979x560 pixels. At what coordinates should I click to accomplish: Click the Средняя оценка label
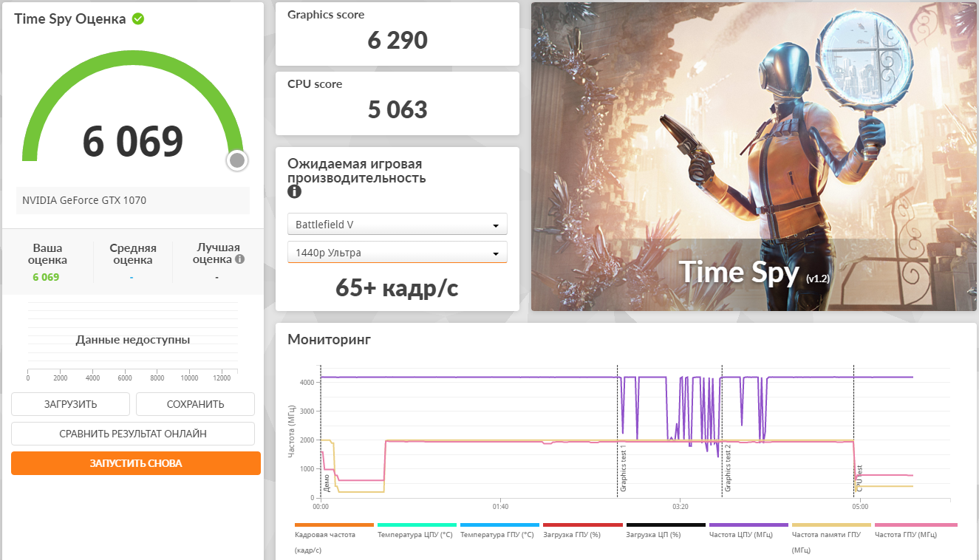click(133, 254)
